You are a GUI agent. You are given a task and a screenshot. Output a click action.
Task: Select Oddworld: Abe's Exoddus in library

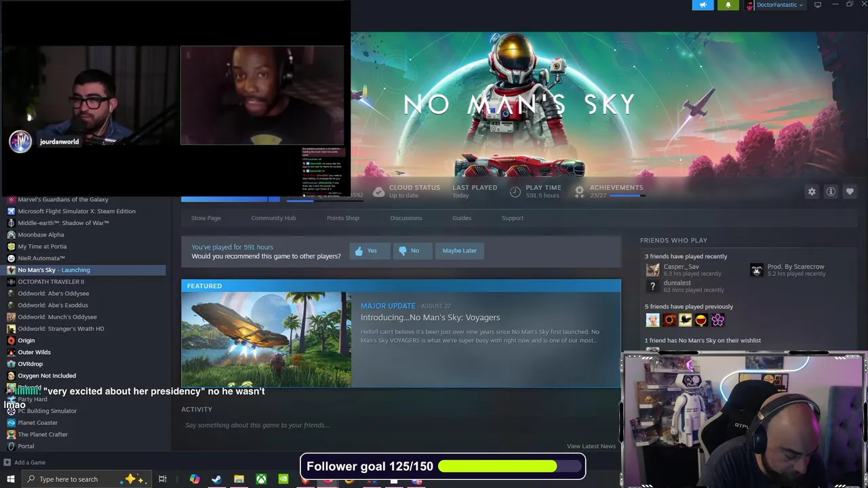(x=53, y=305)
